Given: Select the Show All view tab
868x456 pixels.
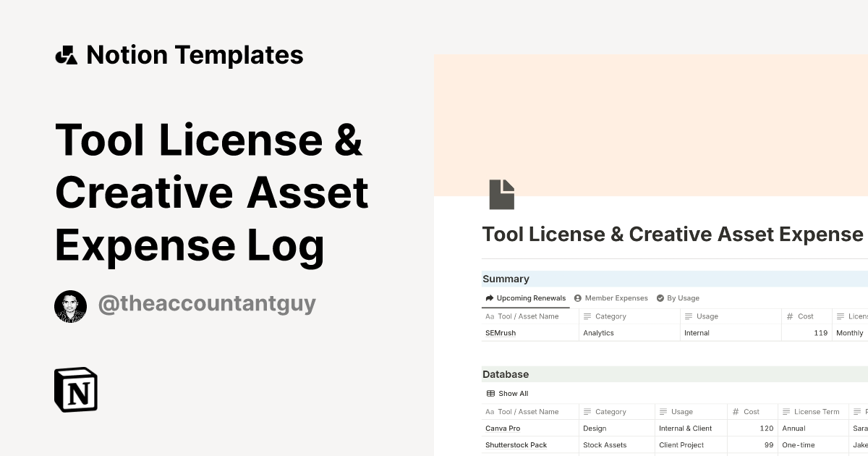Looking at the screenshot, I should pos(512,393).
